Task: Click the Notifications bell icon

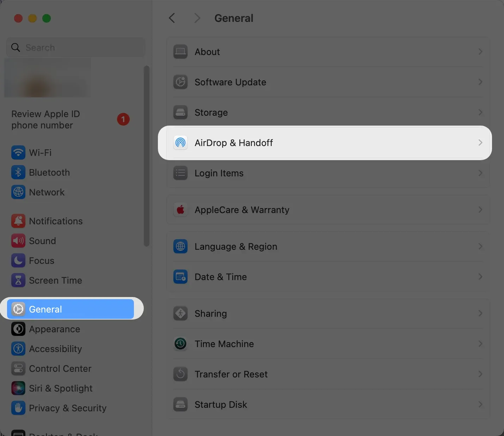Action: coord(18,221)
